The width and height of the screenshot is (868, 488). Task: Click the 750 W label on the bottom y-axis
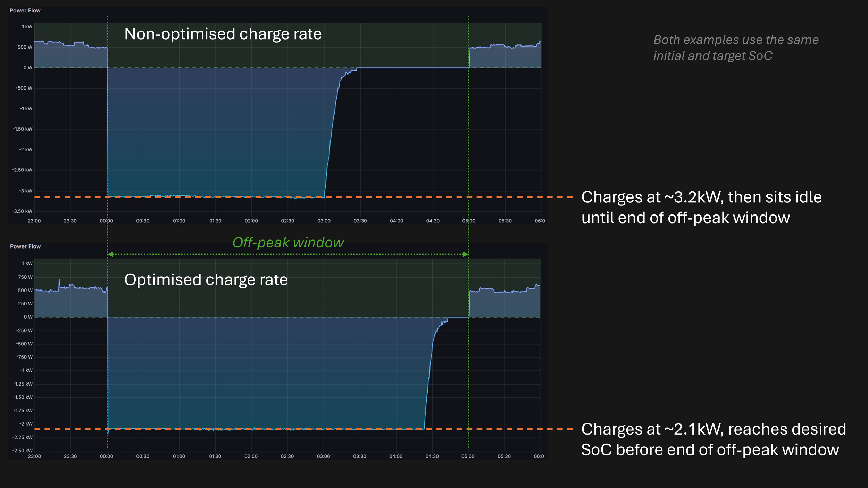tap(25, 277)
